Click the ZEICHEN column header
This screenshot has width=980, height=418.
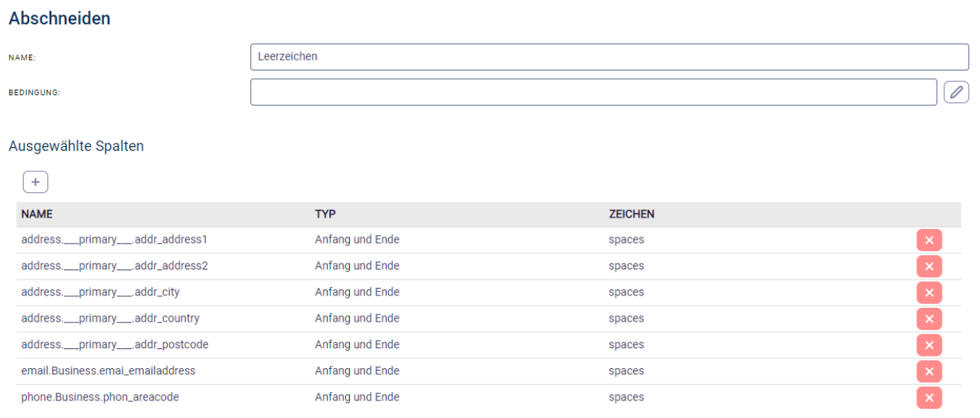[631, 214]
